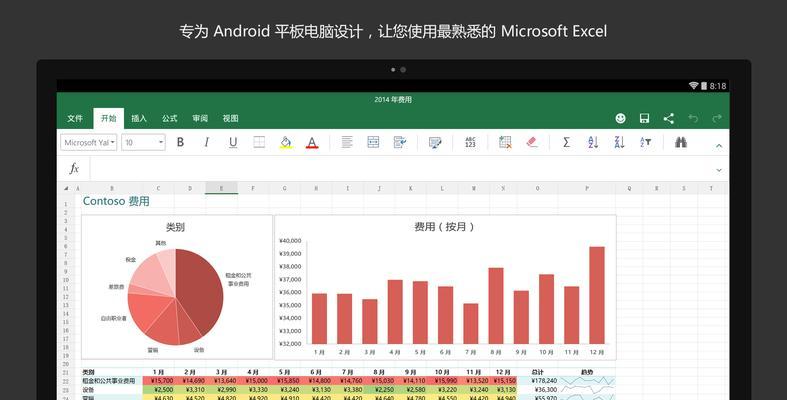Viewport: 787px width, 400px height.
Task: Click the 趋势 column heading cell
Action: 587,372
